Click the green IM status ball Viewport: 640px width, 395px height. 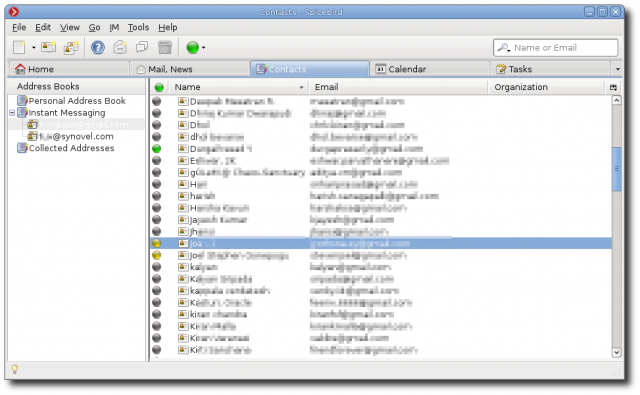193,47
